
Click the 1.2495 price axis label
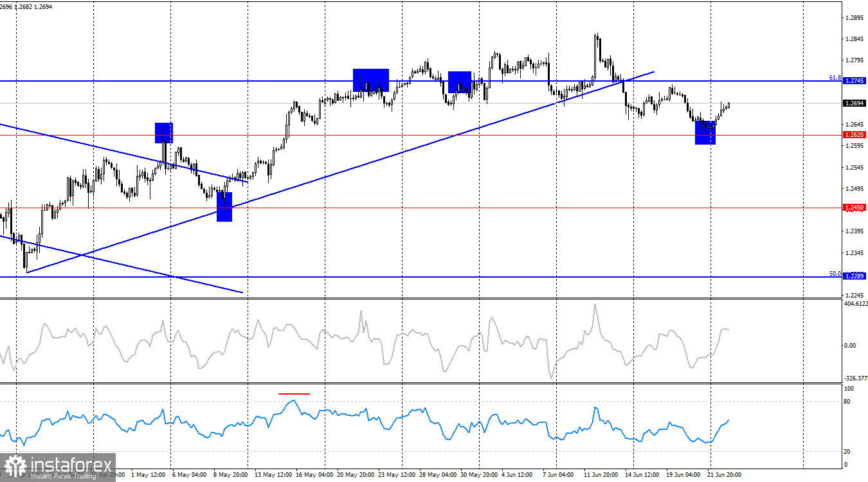(856, 188)
